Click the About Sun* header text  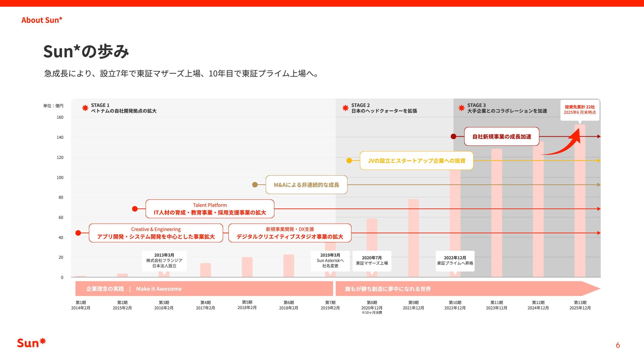[x=42, y=20]
